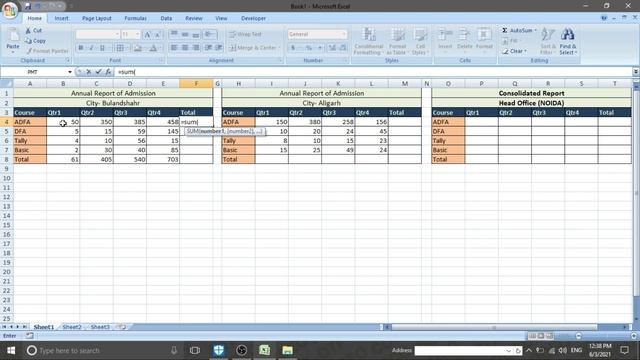Viewport: 640px width, 360px height.
Task: Cancel the formula entry with X
Action: click(x=89, y=72)
